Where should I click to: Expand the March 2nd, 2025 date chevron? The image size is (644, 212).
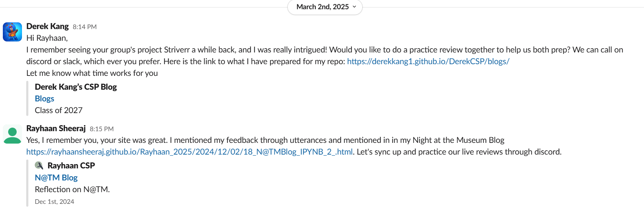point(354,7)
